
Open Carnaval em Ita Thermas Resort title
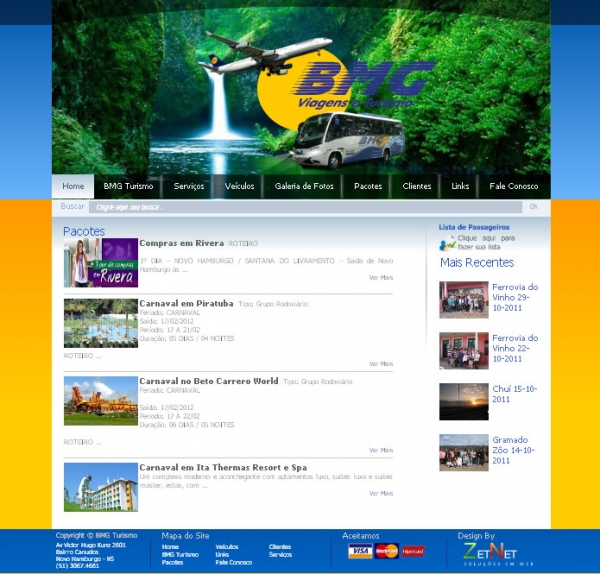coord(223,468)
